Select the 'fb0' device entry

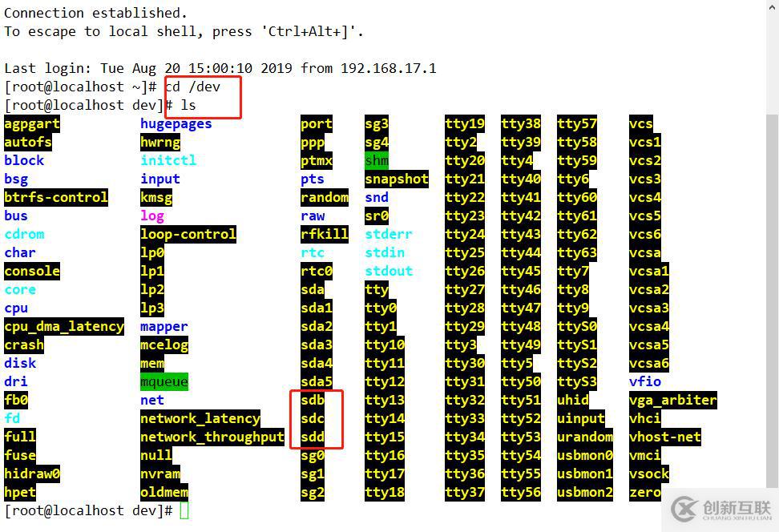coord(16,400)
